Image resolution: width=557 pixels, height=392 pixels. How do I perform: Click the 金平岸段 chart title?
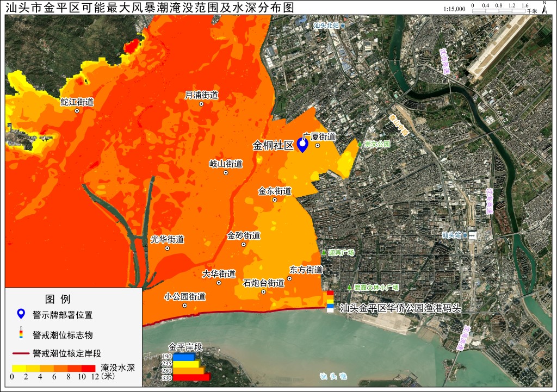pos(185,347)
